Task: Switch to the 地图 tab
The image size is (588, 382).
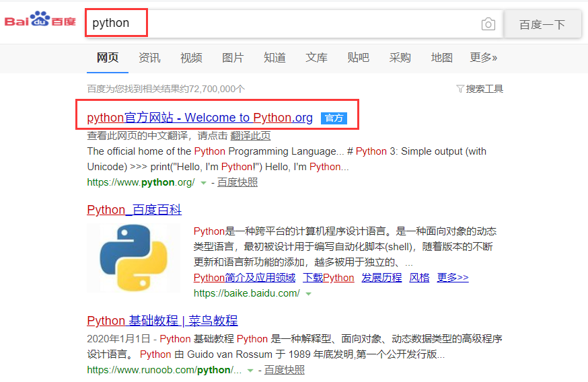Action: tap(442, 57)
